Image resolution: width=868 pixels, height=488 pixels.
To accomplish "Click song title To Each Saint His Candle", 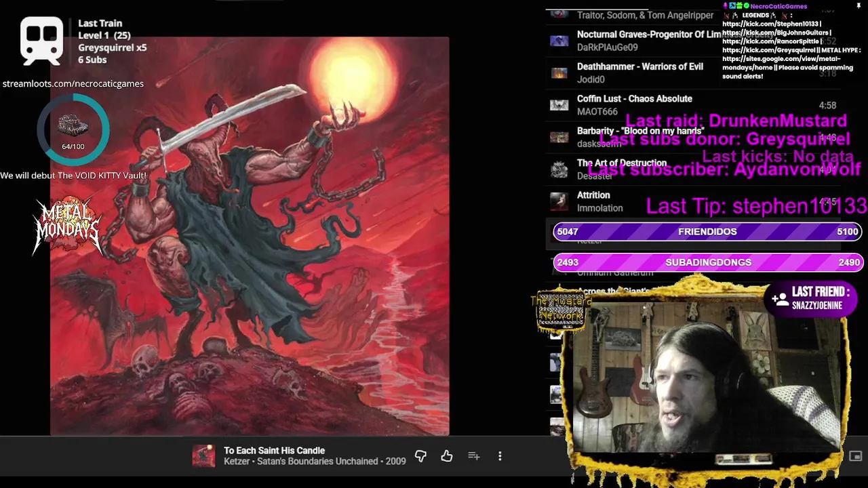I will [274, 450].
